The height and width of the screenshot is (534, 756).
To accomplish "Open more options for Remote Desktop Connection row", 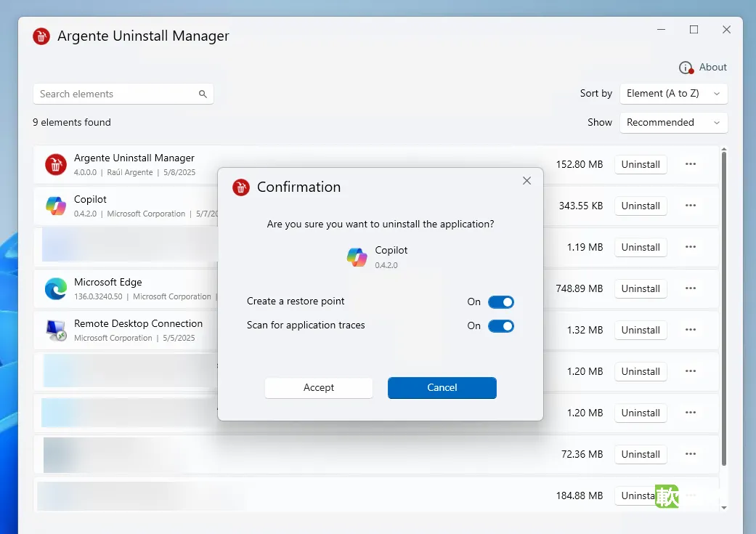I will coord(691,330).
